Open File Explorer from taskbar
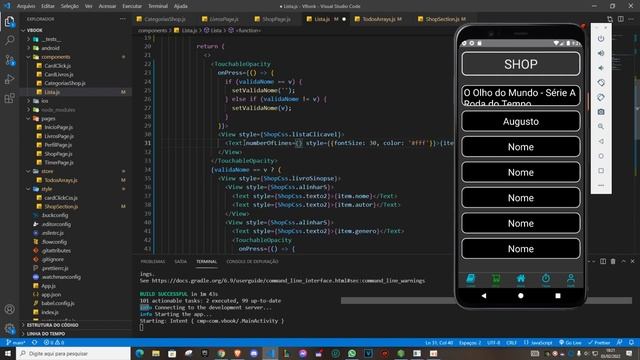This screenshot has width=640, height=360. (x=156, y=353)
